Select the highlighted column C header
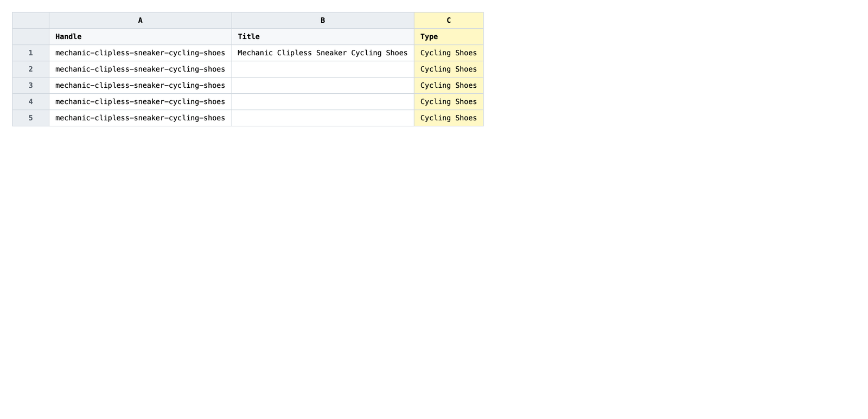This screenshot has height=419, width=868. coord(449,21)
